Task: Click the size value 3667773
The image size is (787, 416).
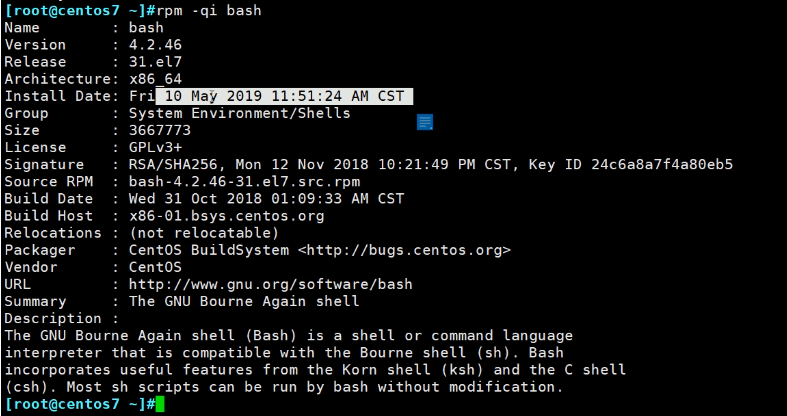Action: click(160, 130)
